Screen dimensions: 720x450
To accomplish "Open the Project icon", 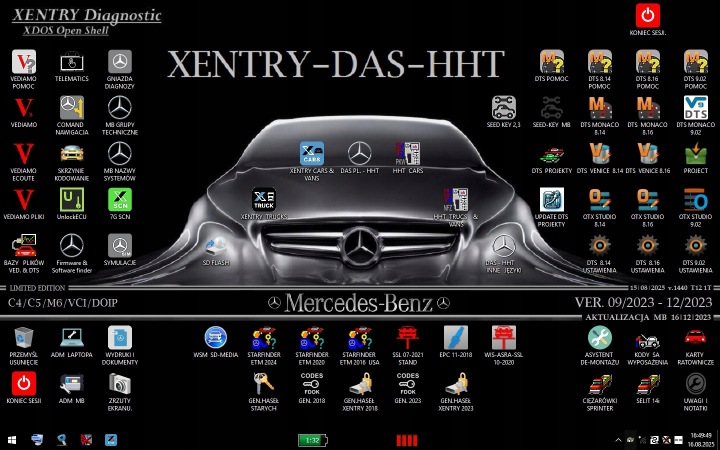I will point(696,154).
